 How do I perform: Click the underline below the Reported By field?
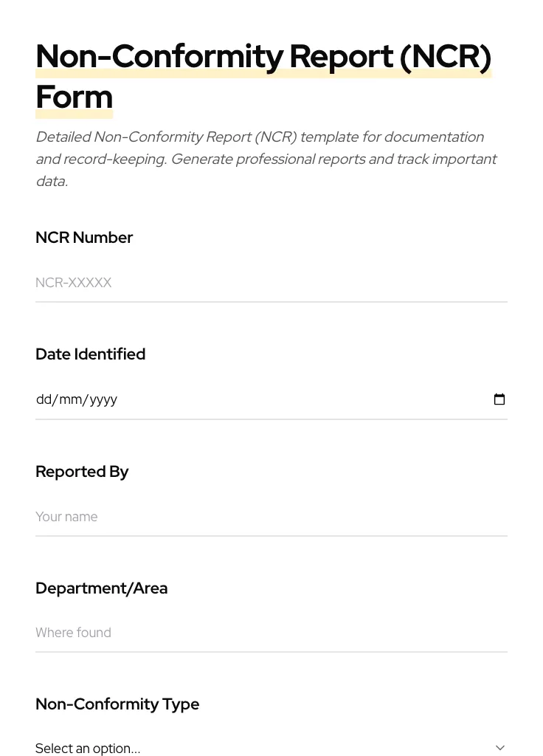[271, 535]
